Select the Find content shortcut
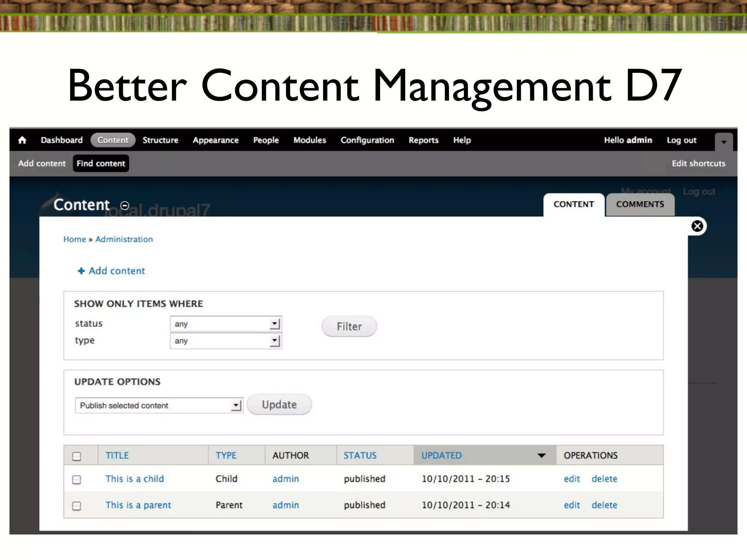 pyautogui.click(x=101, y=163)
